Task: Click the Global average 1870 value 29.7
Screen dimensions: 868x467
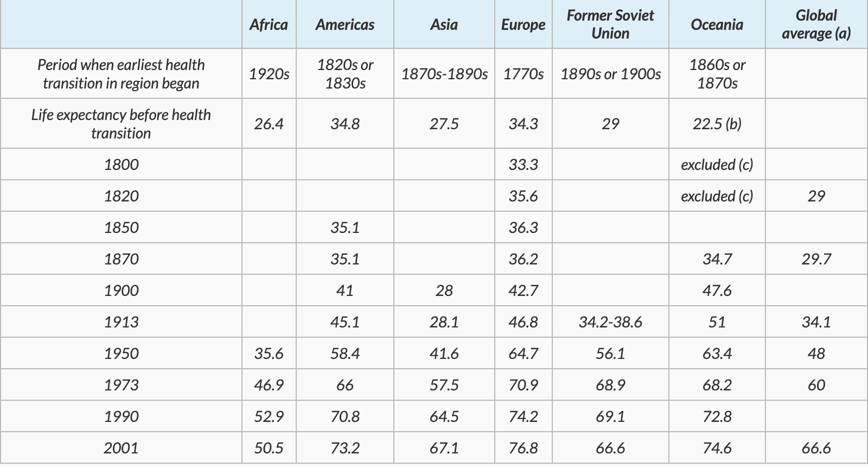Action: [x=816, y=259]
